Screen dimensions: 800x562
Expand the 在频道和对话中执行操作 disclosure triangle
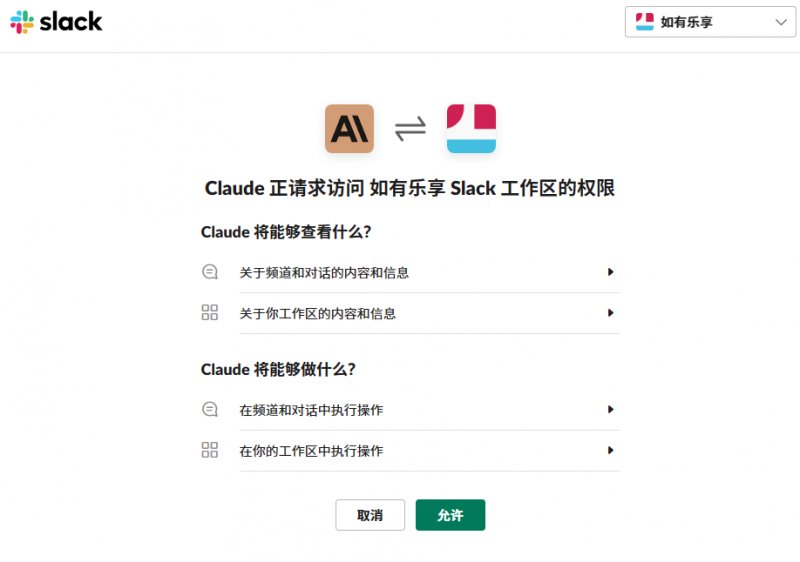point(610,410)
